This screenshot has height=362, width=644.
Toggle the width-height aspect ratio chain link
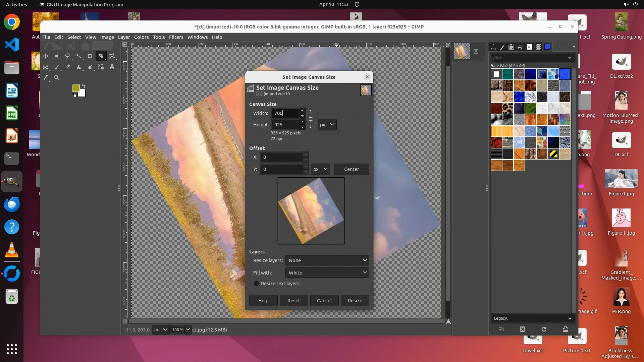click(x=311, y=119)
